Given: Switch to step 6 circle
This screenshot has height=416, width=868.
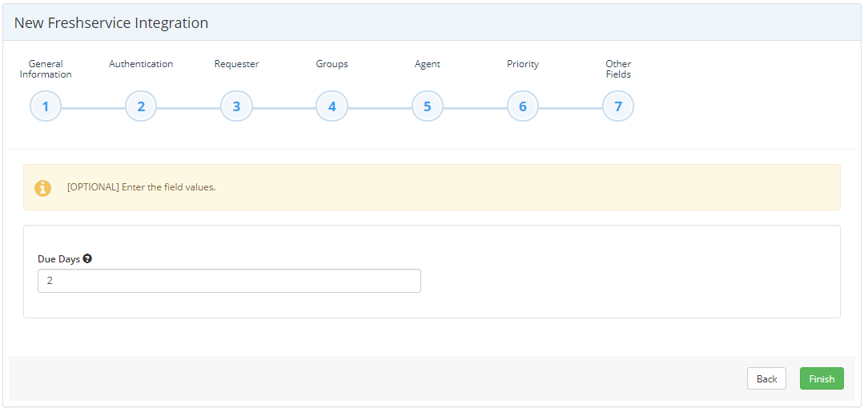Looking at the screenshot, I should pyautogui.click(x=523, y=106).
